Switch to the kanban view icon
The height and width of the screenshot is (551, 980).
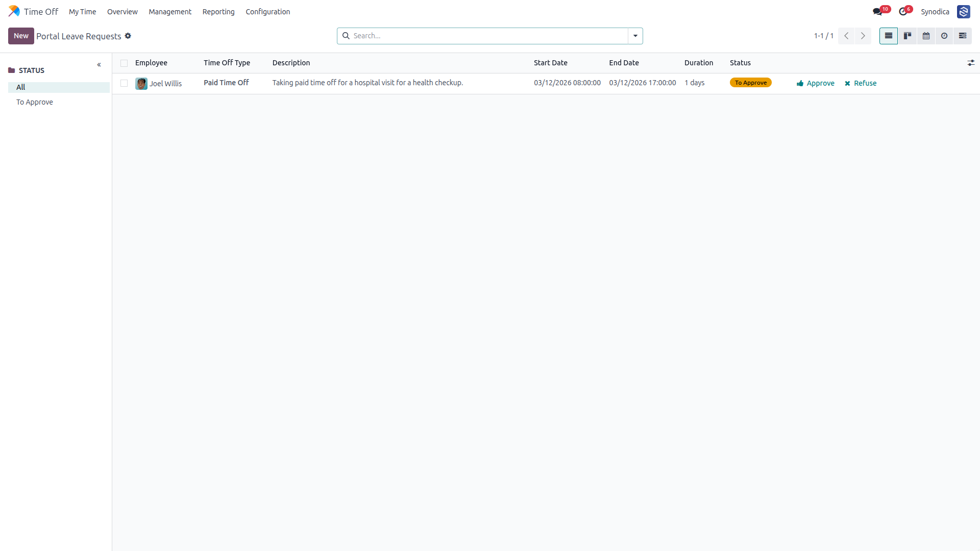[x=907, y=36]
